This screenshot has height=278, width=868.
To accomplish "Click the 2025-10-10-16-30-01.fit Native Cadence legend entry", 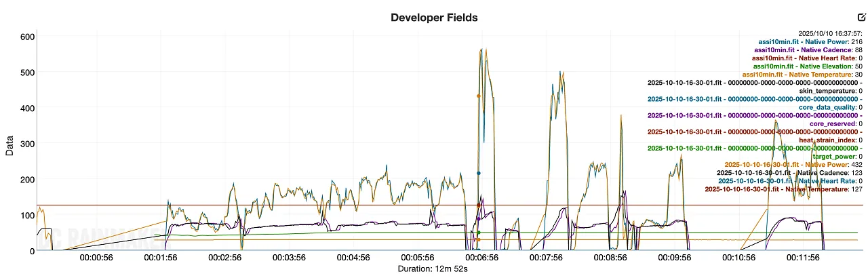I will (x=784, y=173).
